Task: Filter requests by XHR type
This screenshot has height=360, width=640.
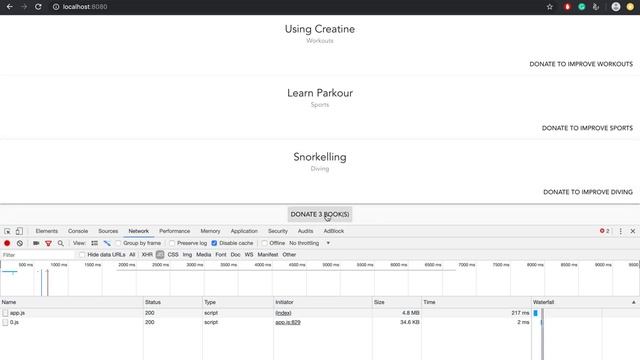Action: 147,255
